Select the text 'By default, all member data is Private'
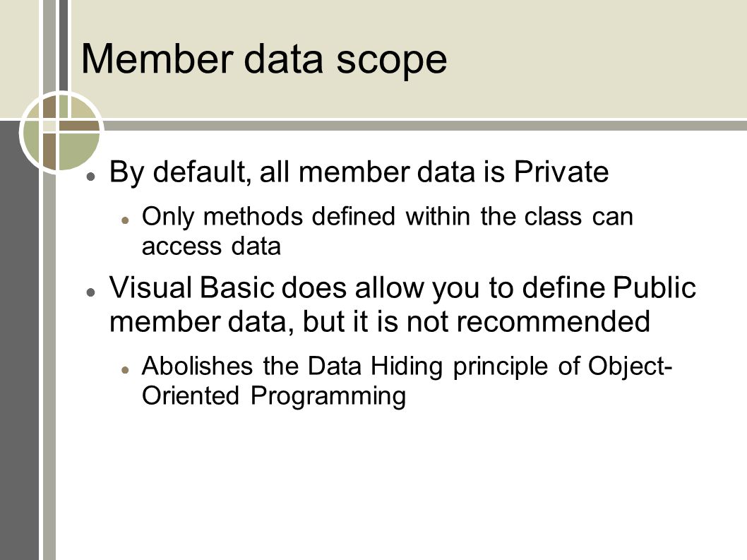Screen dimensions: 747x560 click(x=359, y=172)
